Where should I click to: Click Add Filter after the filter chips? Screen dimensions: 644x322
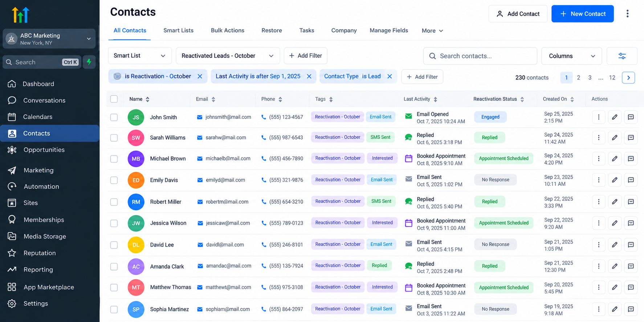pos(422,77)
